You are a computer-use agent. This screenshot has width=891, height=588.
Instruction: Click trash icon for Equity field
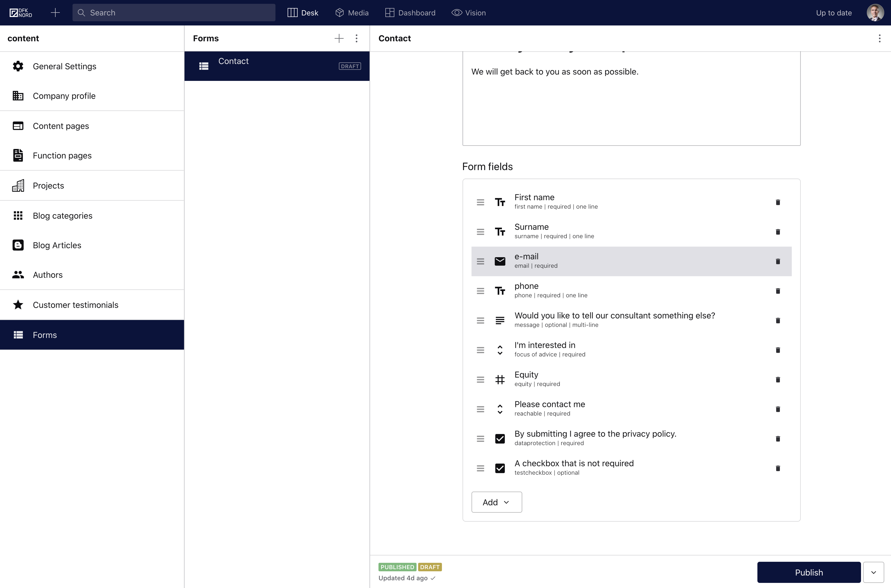pos(778,379)
